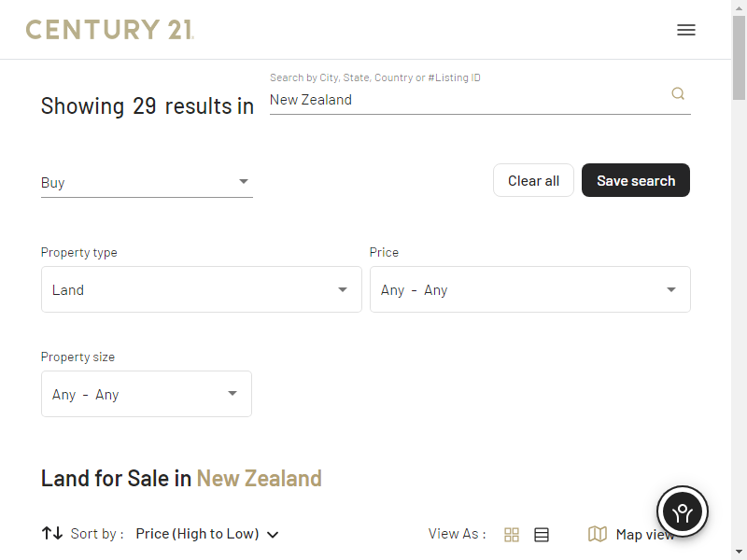Screen dimensions: 747x560
Task: Focus the New Zealand search field
Action: tap(467, 100)
